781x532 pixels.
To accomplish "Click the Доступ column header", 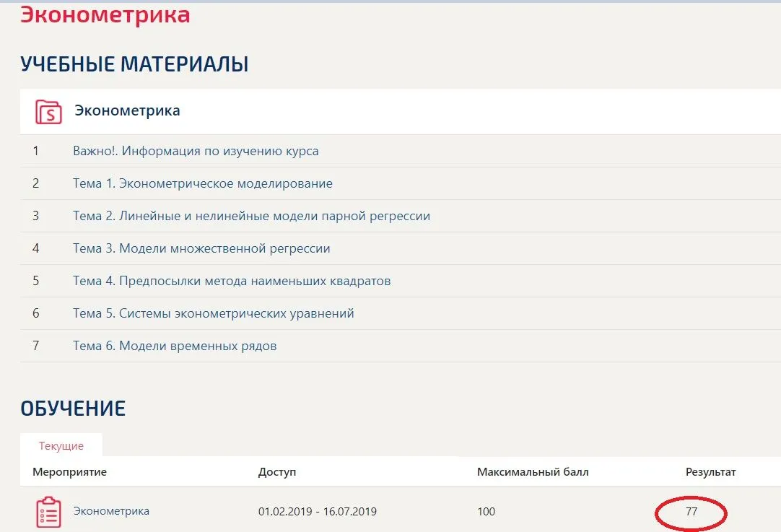I will click(x=277, y=472).
